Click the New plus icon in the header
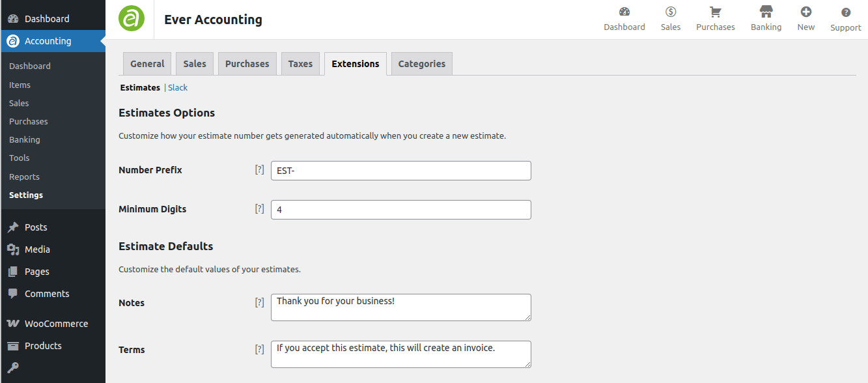The height and width of the screenshot is (383, 868). 805,19
